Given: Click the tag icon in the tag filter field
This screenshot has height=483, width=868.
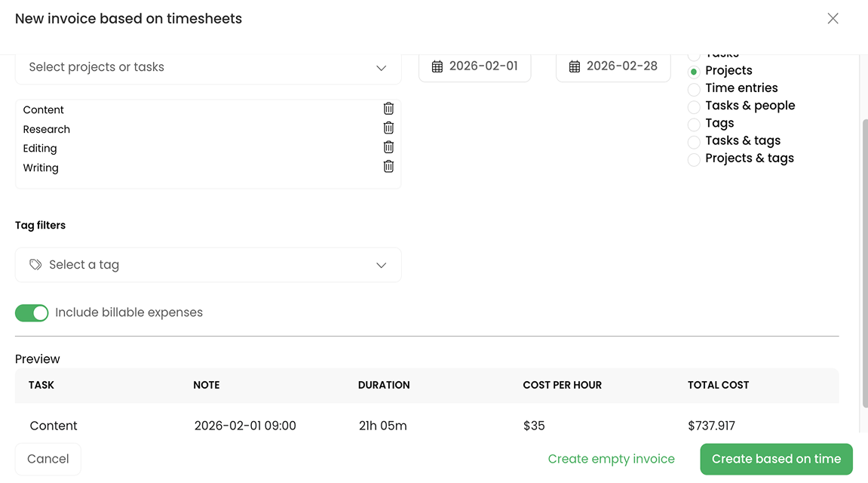Looking at the screenshot, I should (x=35, y=264).
